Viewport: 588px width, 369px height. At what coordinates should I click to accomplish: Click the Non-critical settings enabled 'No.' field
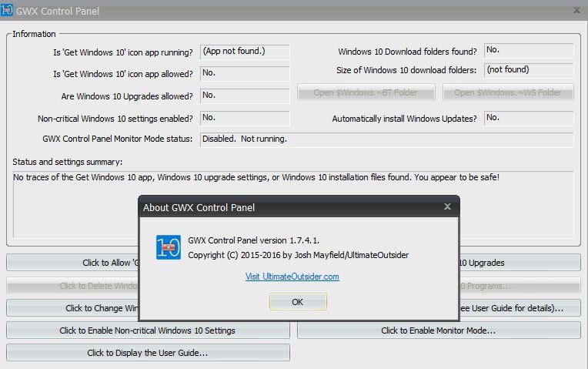pyautogui.click(x=245, y=118)
